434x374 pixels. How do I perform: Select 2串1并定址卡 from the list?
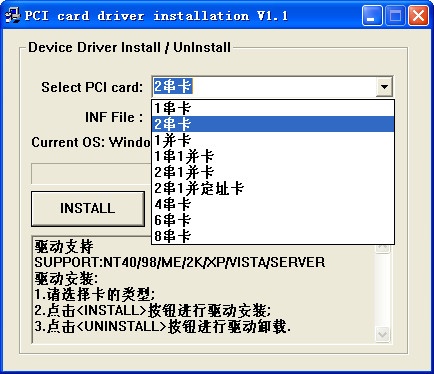click(273, 188)
